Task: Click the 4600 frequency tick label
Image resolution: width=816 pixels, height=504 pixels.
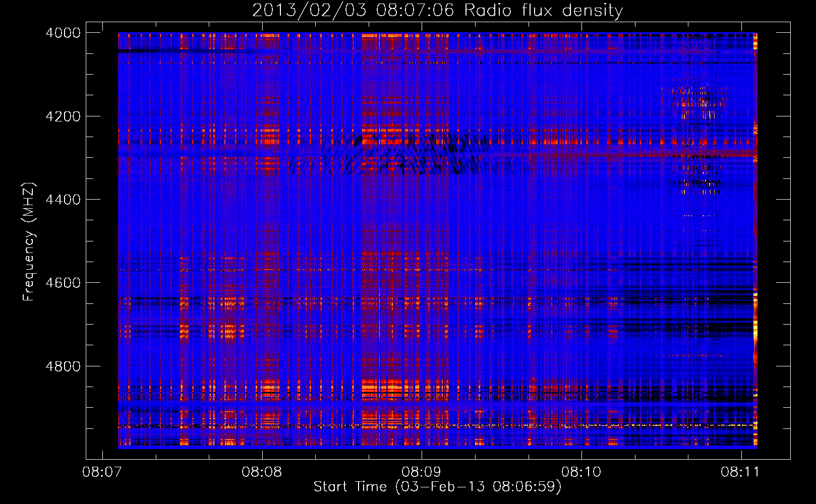Action: tap(63, 283)
